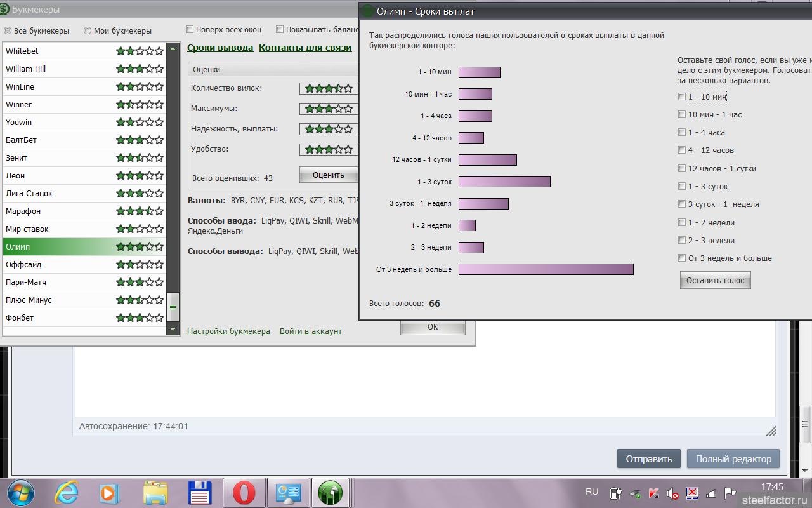Select the 'Мои букмекеры' radio button
The width and height of the screenshot is (812, 508).
[x=87, y=31]
